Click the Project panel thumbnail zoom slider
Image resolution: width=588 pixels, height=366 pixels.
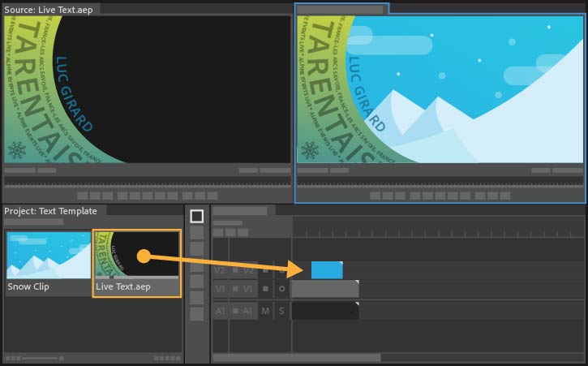coord(40,358)
